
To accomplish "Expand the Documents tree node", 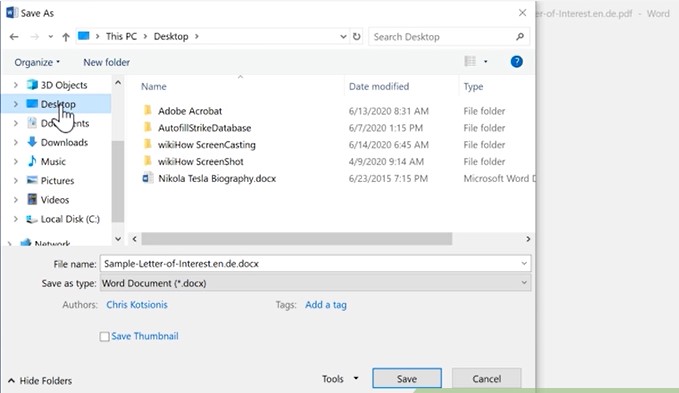I will (16, 123).
